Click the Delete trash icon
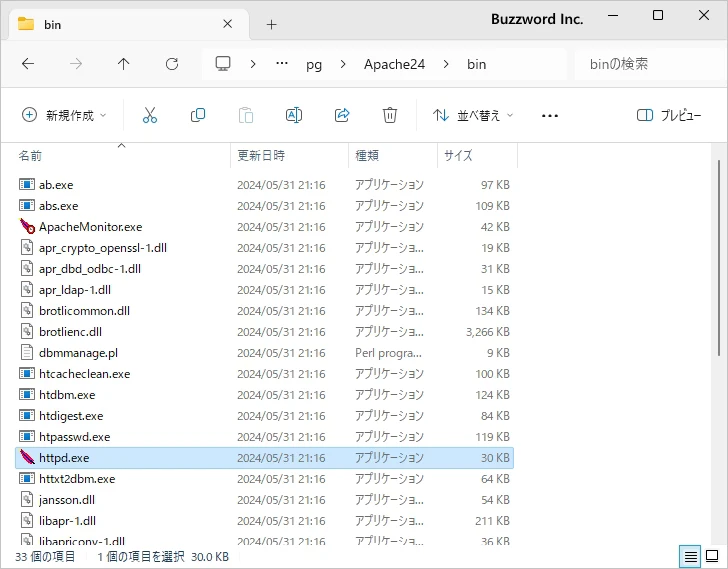 tap(390, 115)
